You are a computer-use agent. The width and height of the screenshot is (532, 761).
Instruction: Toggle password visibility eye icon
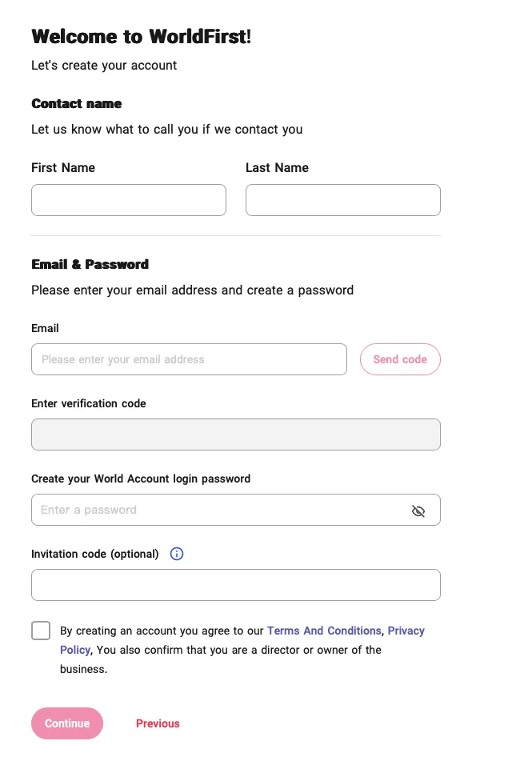(418, 511)
